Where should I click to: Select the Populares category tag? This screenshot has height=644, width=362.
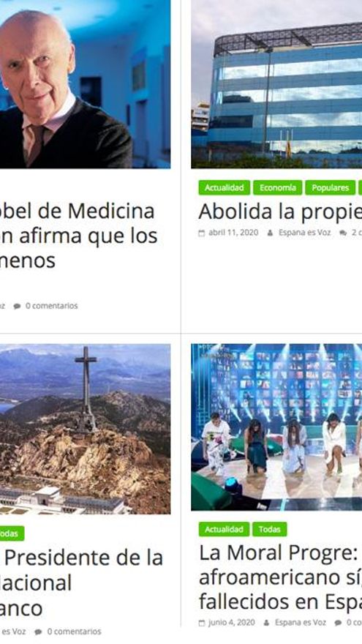(330, 187)
